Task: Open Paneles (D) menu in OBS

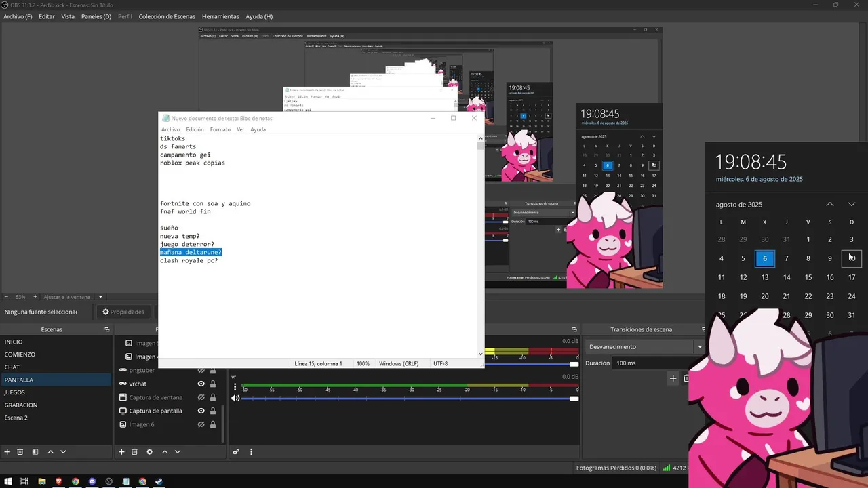Action: tap(96, 16)
